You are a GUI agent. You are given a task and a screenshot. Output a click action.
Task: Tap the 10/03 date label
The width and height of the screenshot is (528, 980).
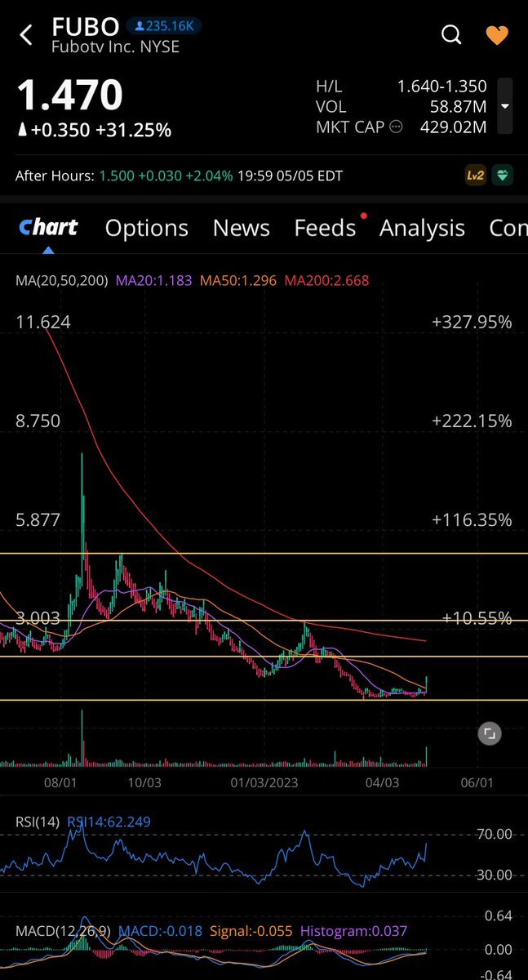coord(144,782)
